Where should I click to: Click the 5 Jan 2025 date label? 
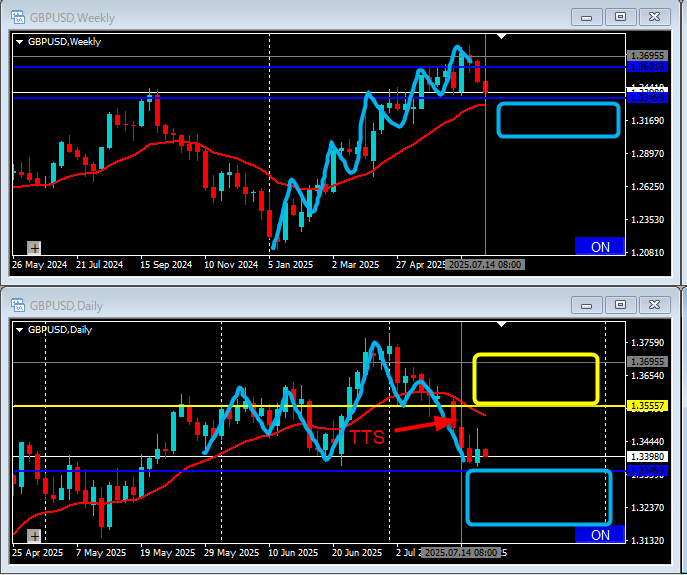[x=290, y=265]
